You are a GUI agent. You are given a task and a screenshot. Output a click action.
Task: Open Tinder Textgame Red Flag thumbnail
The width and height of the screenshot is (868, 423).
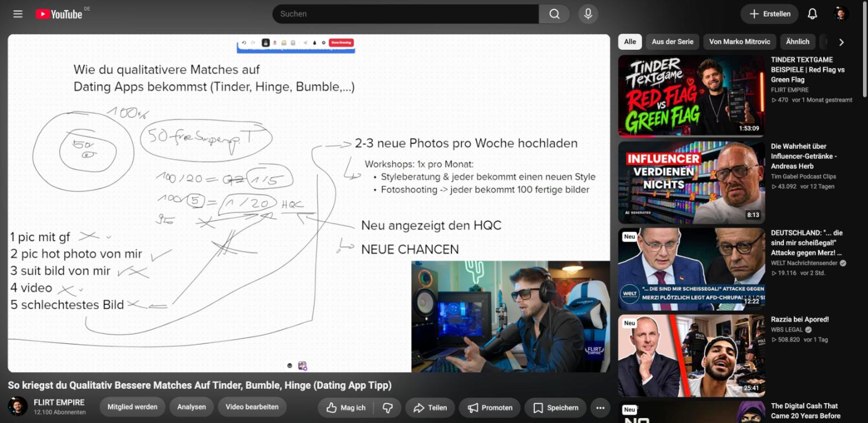click(691, 96)
